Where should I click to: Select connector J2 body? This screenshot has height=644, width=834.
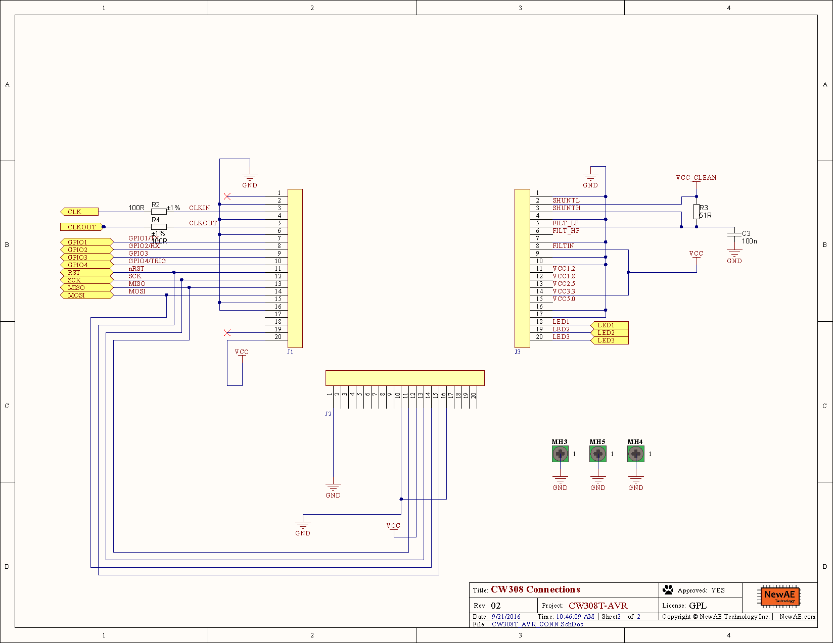coord(405,378)
